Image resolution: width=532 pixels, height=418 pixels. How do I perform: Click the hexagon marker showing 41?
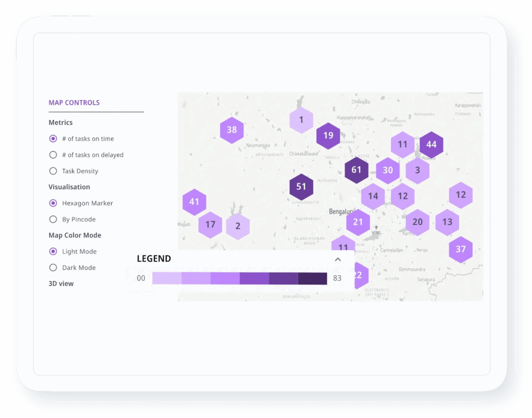pos(194,202)
